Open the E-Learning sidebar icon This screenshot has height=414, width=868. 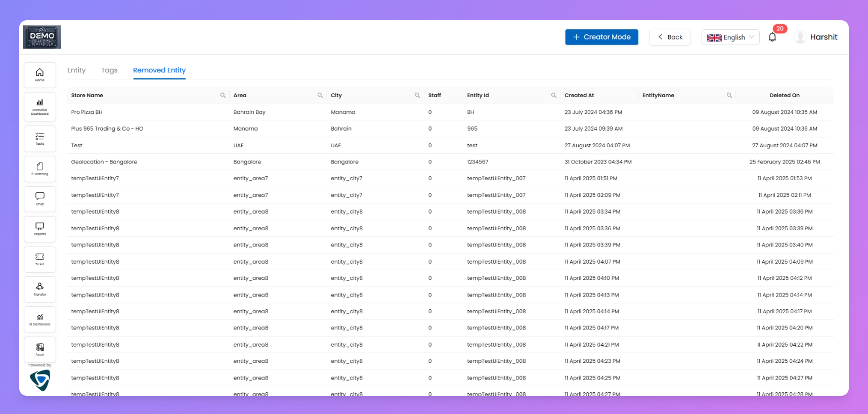(39, 169)
